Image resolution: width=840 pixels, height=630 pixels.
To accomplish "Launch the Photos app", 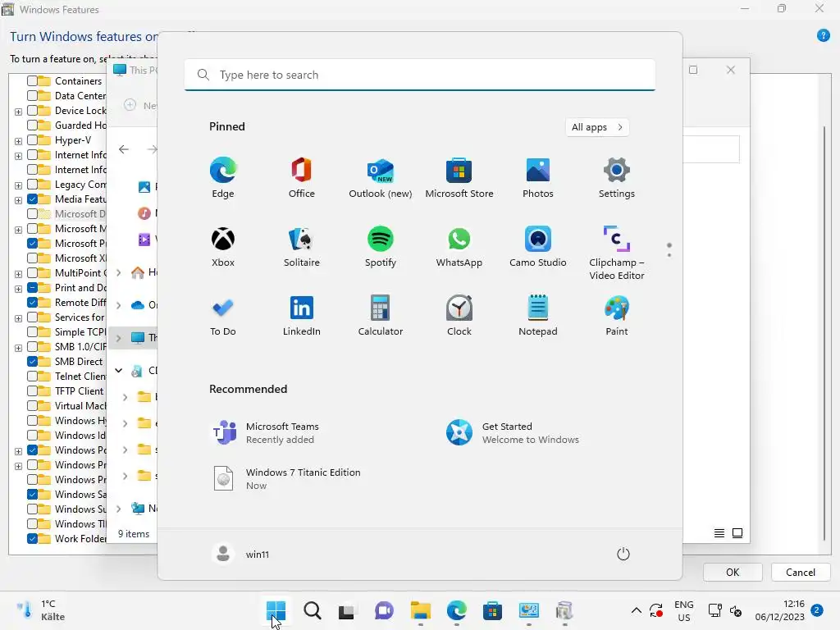I will click(x=538, y=178).
